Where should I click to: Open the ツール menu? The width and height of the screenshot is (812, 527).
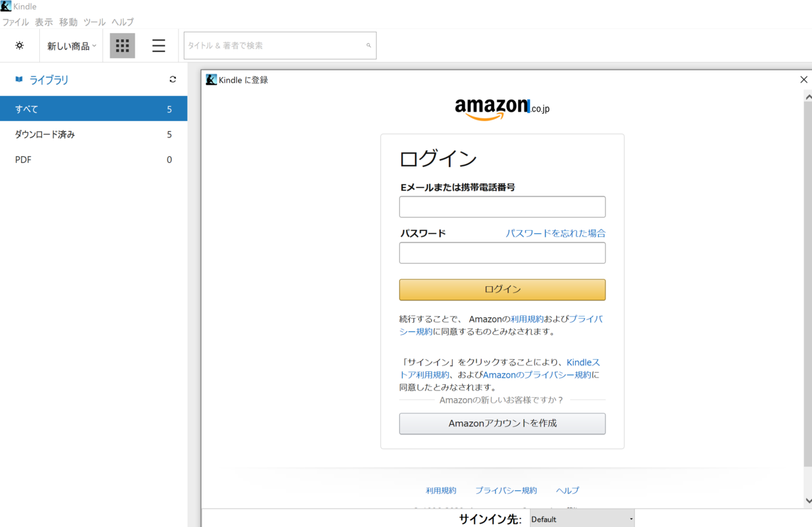click(95, 22)
